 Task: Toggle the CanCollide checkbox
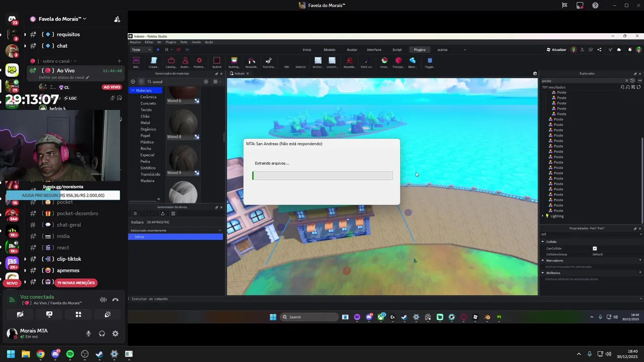pyautogui.click(x=595, y=248)
